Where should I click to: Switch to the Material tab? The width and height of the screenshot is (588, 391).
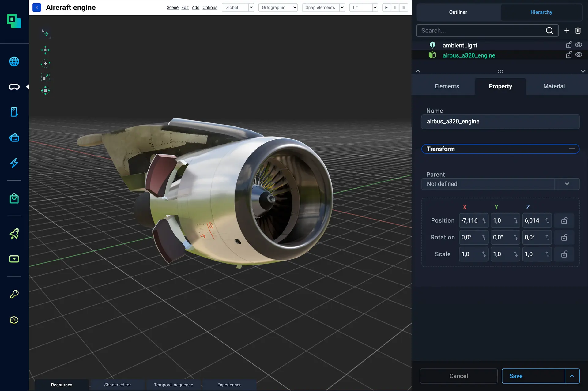pyautogui.click(x=553, y=86)
